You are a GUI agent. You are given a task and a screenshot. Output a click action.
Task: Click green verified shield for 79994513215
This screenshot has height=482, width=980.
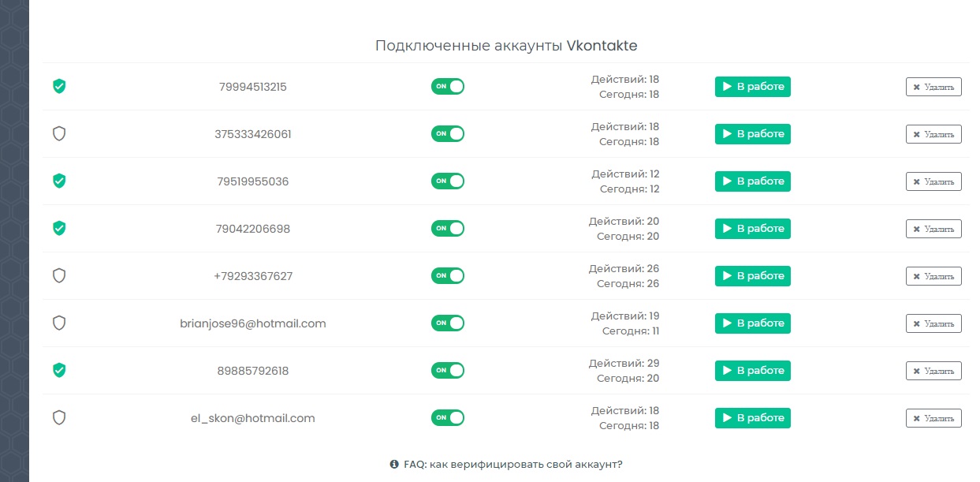pyautogui.click(x=58, y=87)
